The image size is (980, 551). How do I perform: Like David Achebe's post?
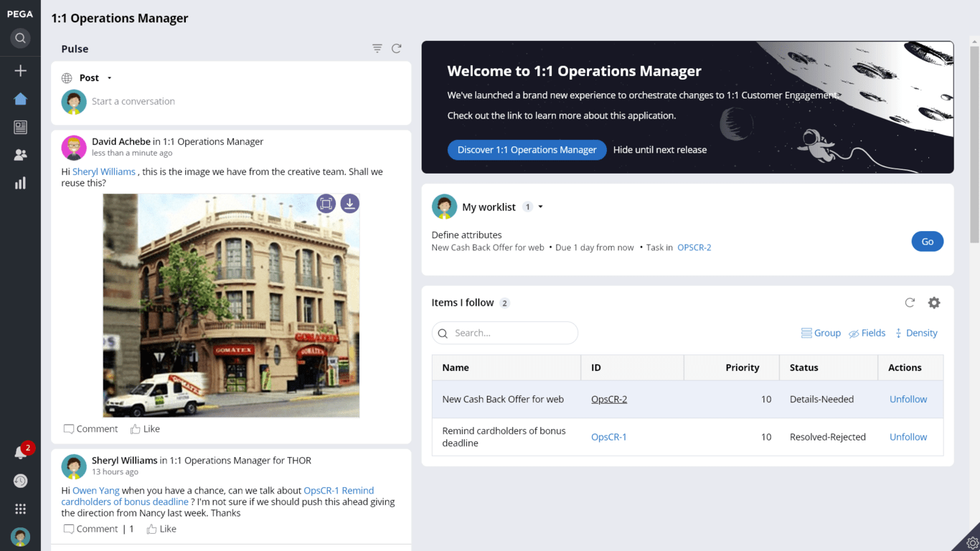pyautogui.click(x=145, y=428)
